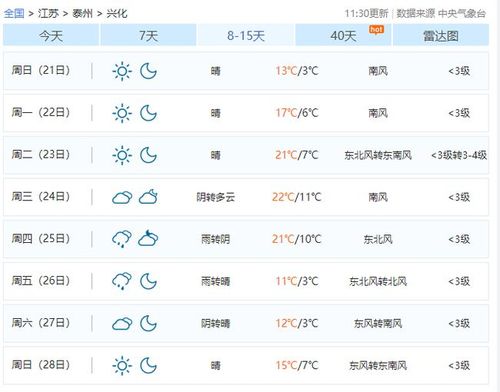Click the moon icon for 周五 (26日)

[148, 281]
